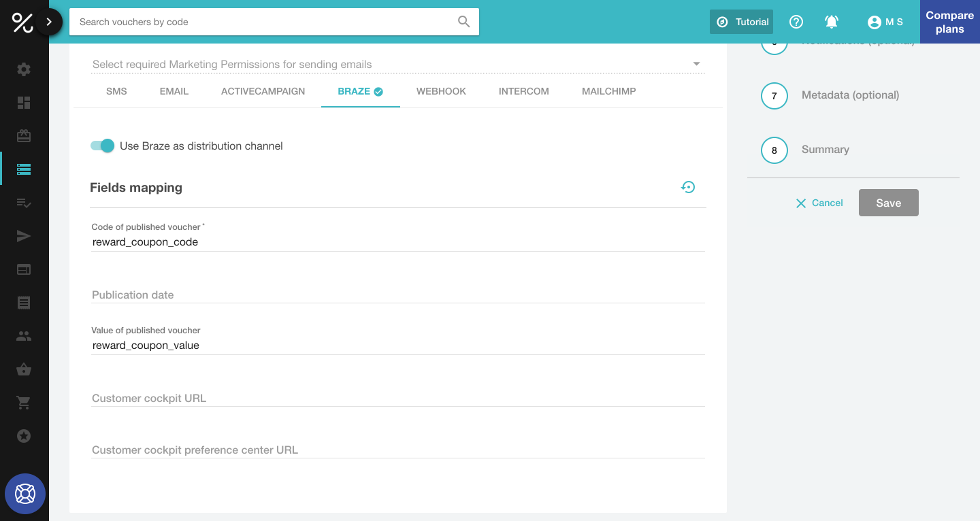Open the gift card vouchers sidebar icon

tap(24, 136)
